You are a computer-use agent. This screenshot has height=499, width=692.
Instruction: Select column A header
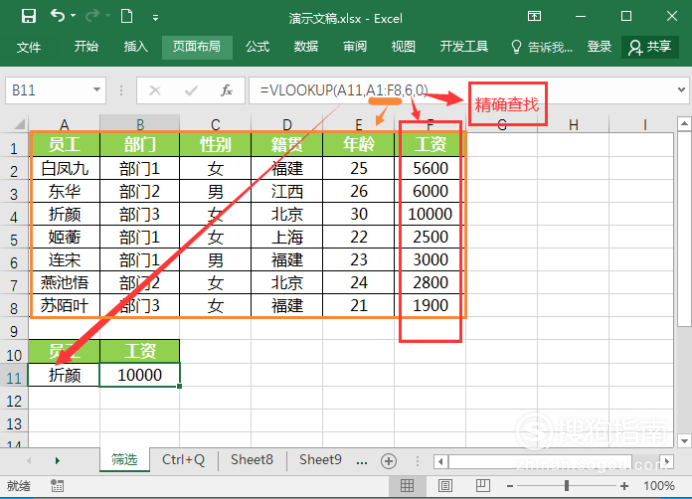(x=64, y=124)
